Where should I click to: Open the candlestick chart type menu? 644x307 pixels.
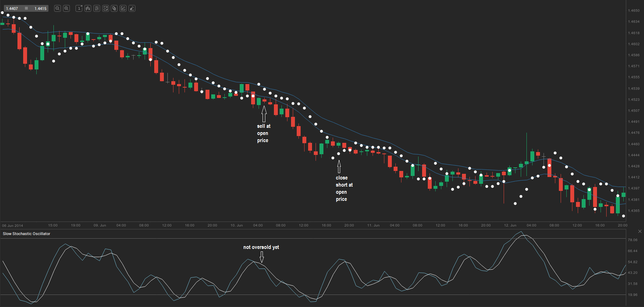[x=88, y=9]
